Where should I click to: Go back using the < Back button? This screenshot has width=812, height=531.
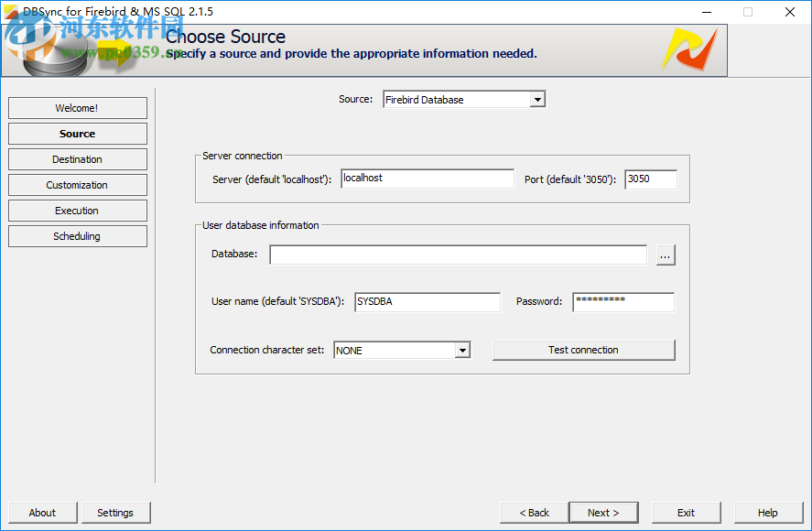[x=533, y=513]
